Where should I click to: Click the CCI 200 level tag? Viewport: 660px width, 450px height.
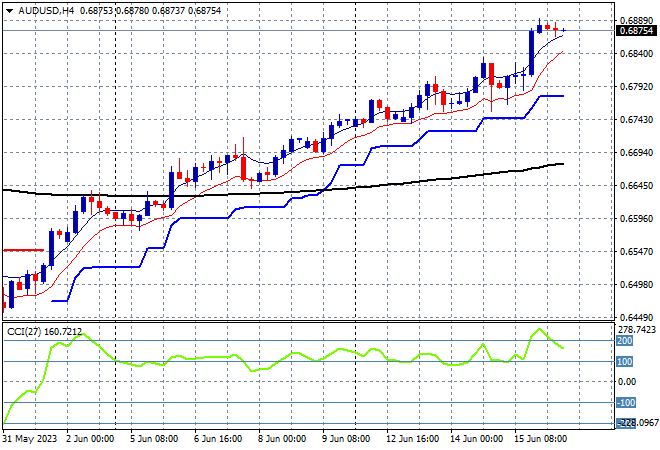coord(625,341)
